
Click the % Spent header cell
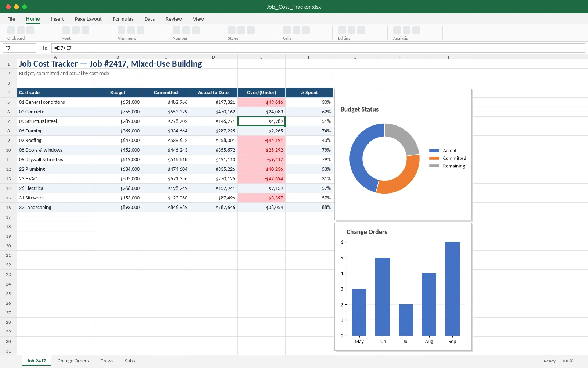(309, 93)
